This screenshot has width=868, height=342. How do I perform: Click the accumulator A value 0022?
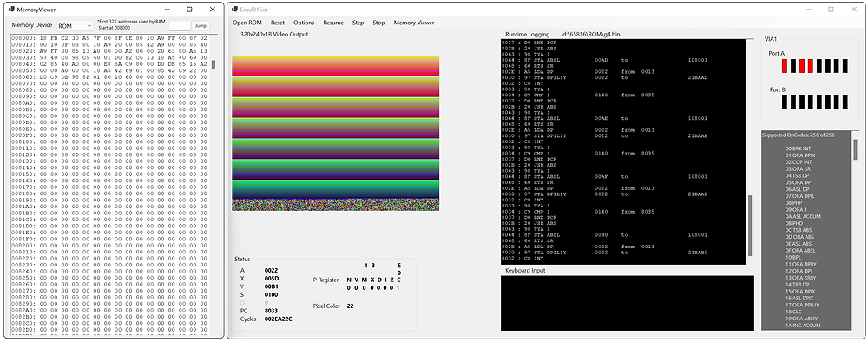(x=271, y=270)
